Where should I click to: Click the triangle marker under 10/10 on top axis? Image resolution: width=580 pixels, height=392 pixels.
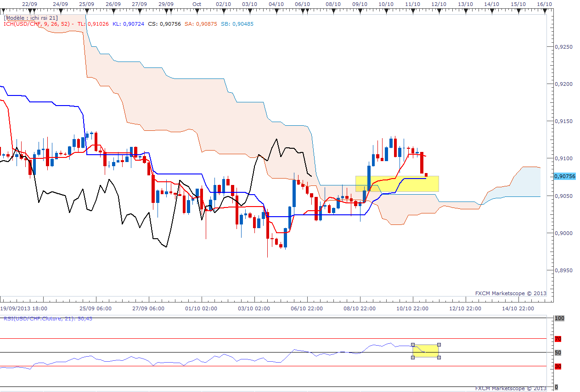pyautogui.click(x=386, y=12)
